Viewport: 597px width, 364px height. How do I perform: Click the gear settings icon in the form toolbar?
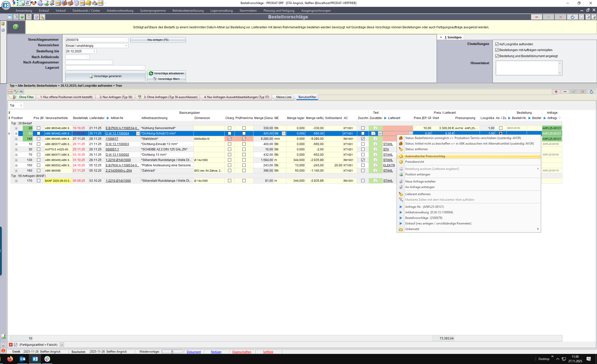tap(36, 17)
